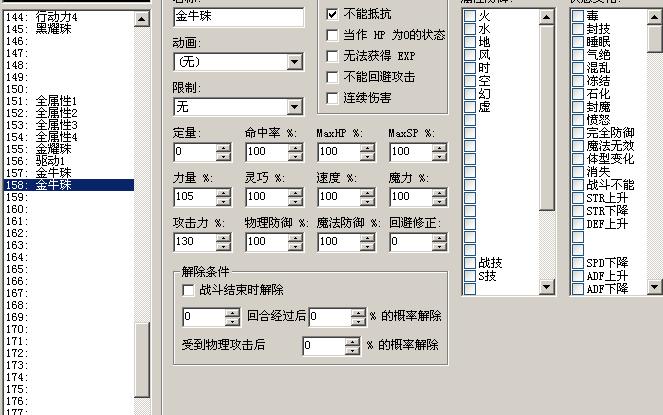Select highlighted entry 158: 金牛珠
663x415 pixels.
point(69,185)
